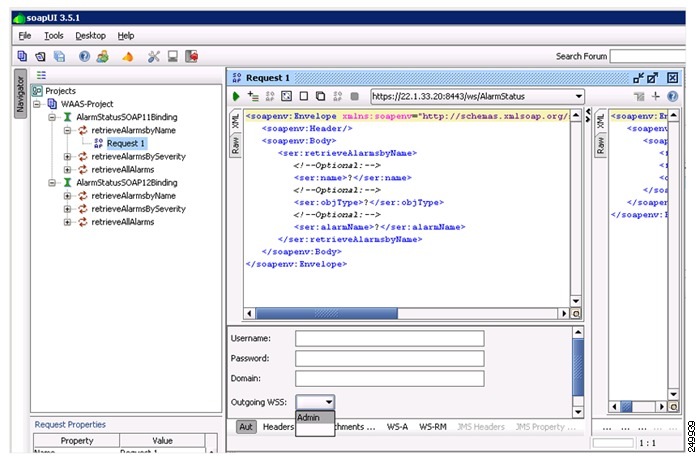Click the forum users toolbar icon

103,56
